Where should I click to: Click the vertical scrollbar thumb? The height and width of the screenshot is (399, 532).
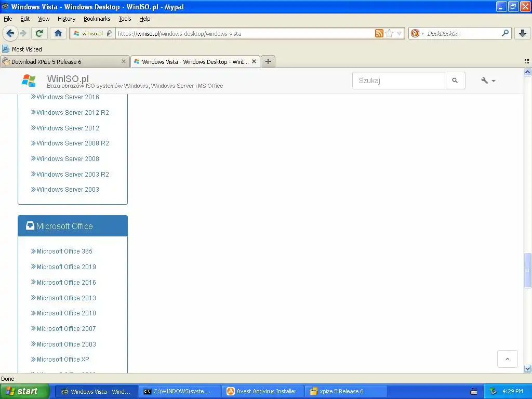pyautogui.click(x=528, y=270)
